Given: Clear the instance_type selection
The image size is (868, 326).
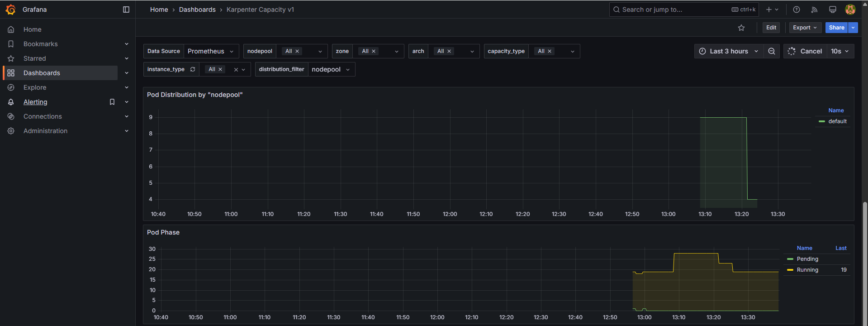Looking at the screenshot, I should tap(236, 69).
